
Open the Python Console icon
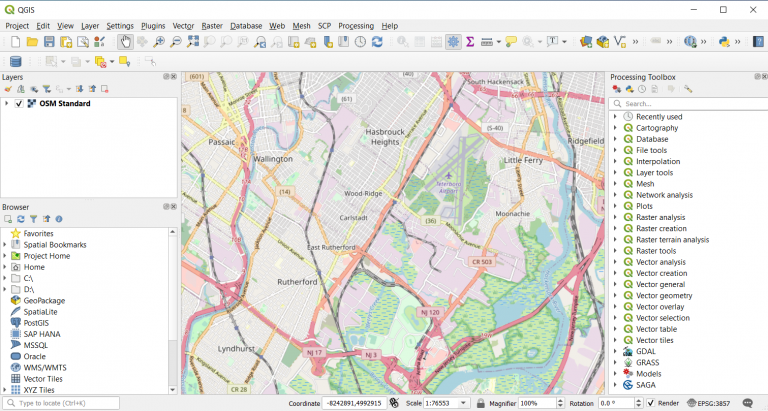click(724, 42)
